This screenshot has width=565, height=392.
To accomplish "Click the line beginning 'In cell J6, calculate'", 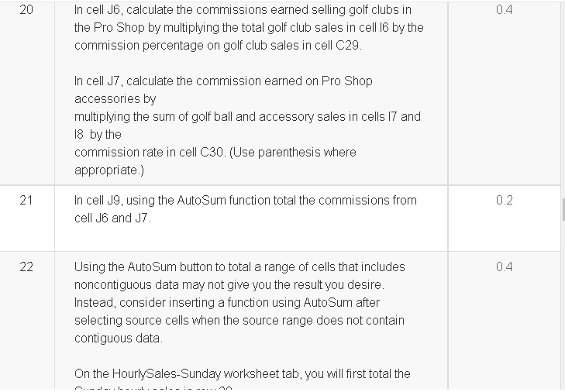I will [x=243, y=10].
